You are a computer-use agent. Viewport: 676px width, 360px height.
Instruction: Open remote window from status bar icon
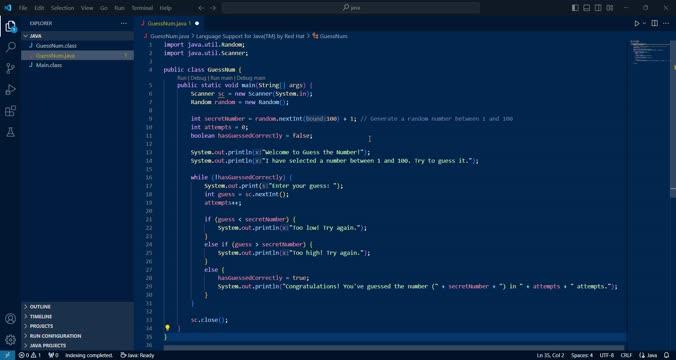click(7, 355)
